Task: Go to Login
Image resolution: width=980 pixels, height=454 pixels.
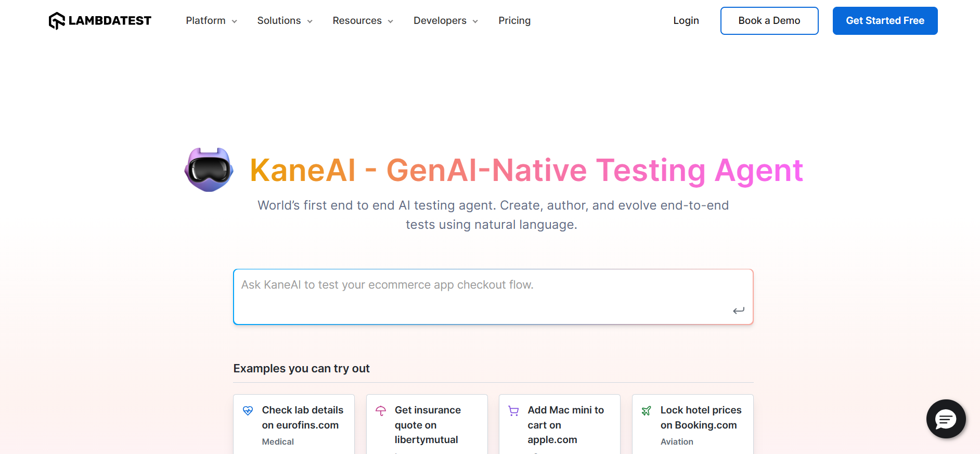Action: 686,21
